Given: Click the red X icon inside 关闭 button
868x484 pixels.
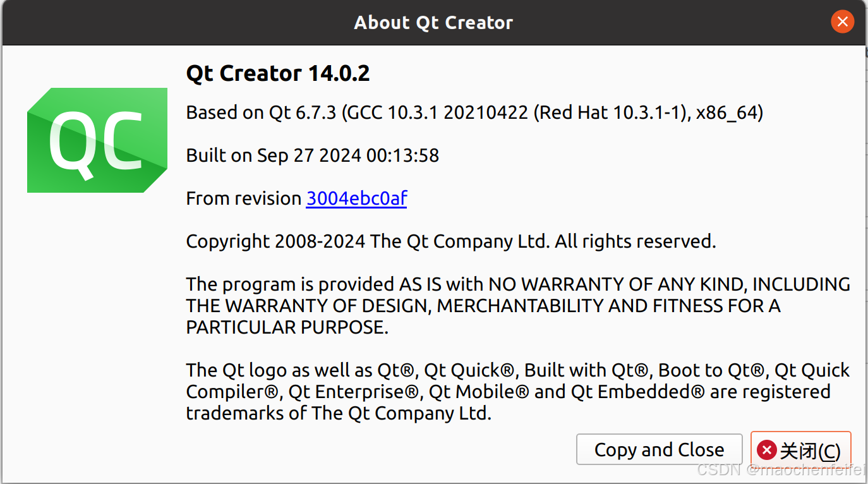Looking at the screenshot, I should pyautogui.click(x=766, y=450).
